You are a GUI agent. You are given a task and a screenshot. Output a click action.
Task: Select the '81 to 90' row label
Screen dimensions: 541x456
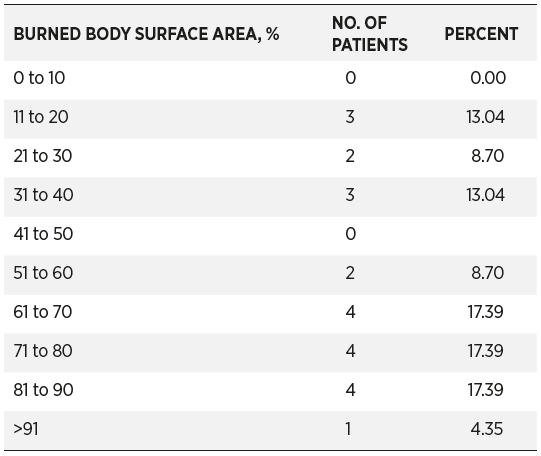[43, 389]
